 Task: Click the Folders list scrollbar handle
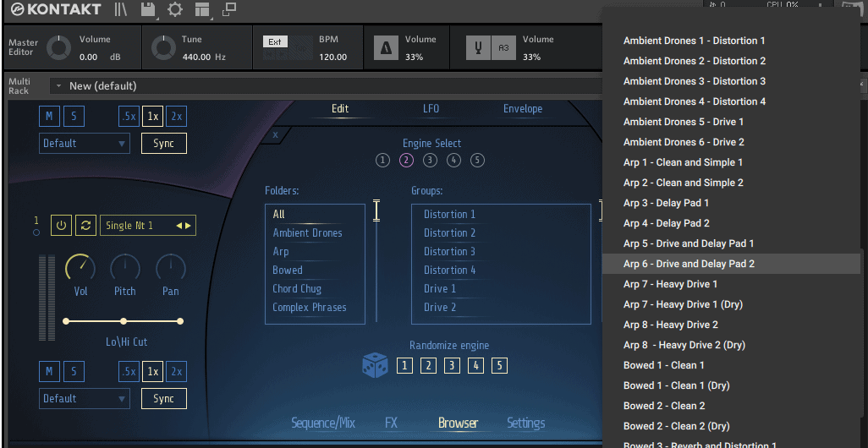pos(376,210)
